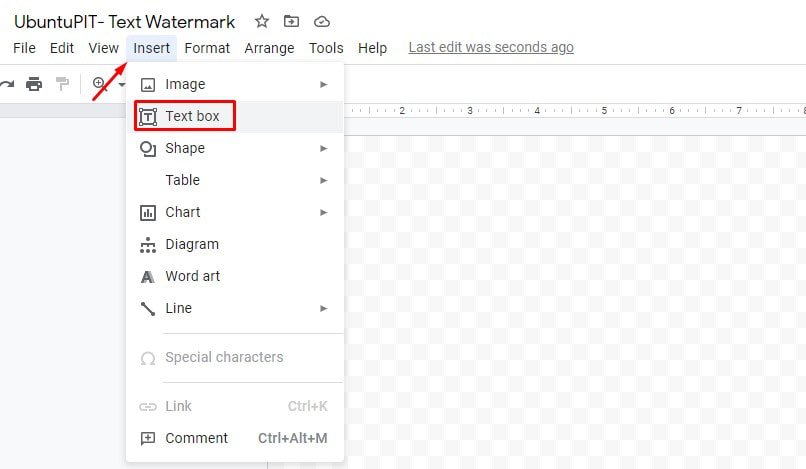Expand the Table submenu arrow

pyautogui.click(x=323, y=181)
